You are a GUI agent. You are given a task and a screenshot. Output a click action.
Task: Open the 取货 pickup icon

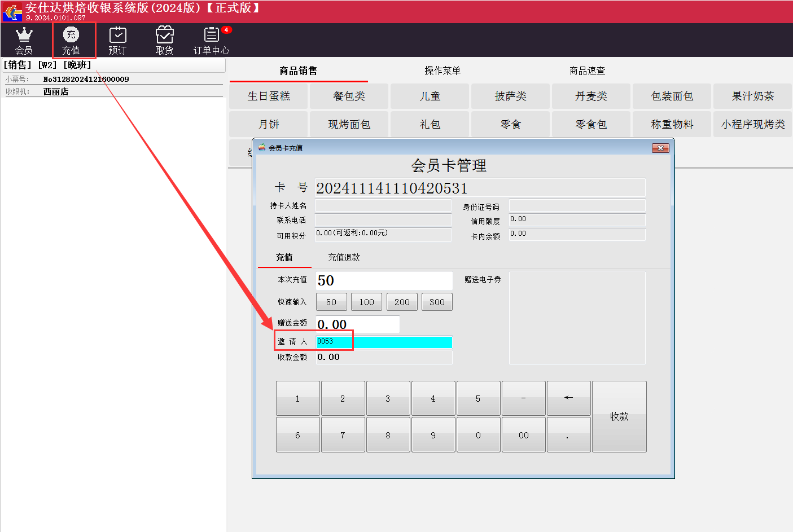coord(164,41)
